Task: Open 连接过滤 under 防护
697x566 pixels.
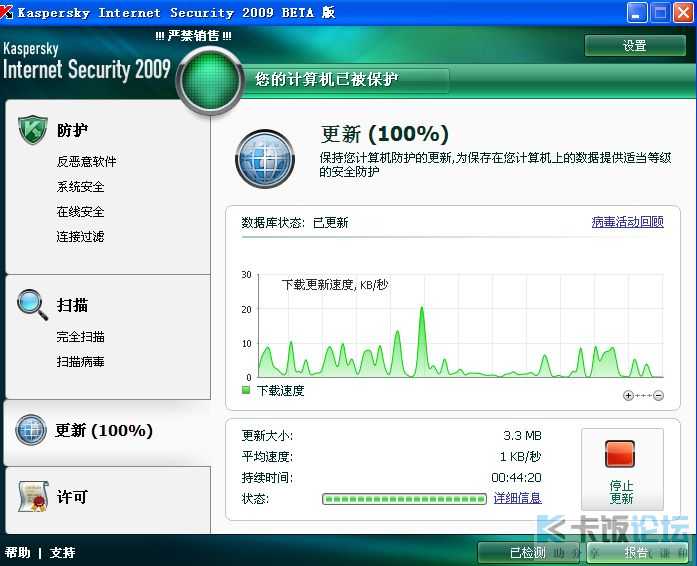Action: [x=80, y=237]
